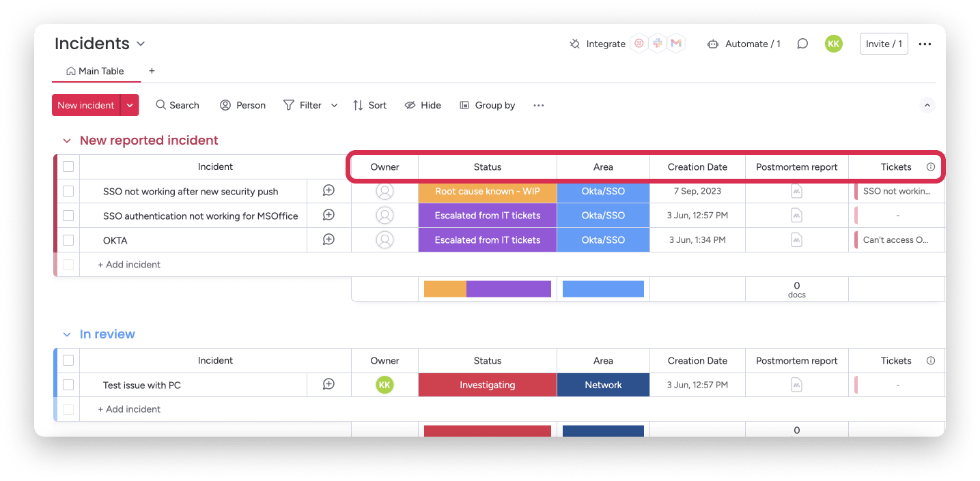Toggle Hide columns option

423,105
